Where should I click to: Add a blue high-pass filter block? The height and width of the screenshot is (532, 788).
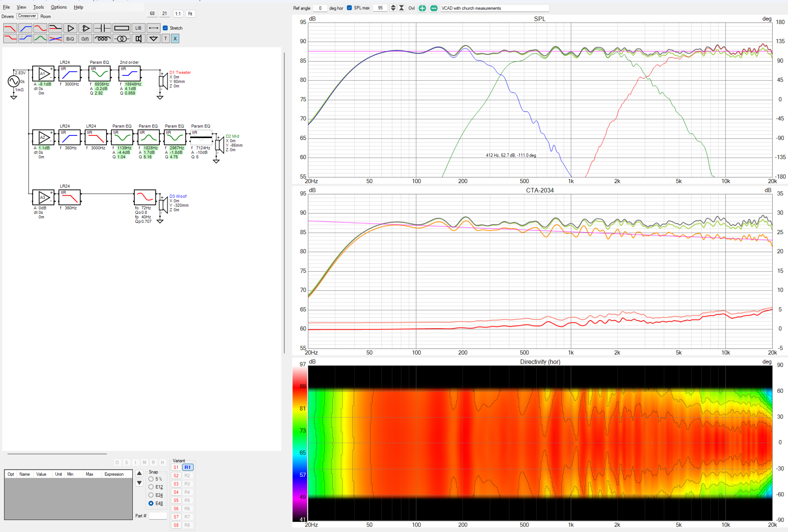pos(25,28)
